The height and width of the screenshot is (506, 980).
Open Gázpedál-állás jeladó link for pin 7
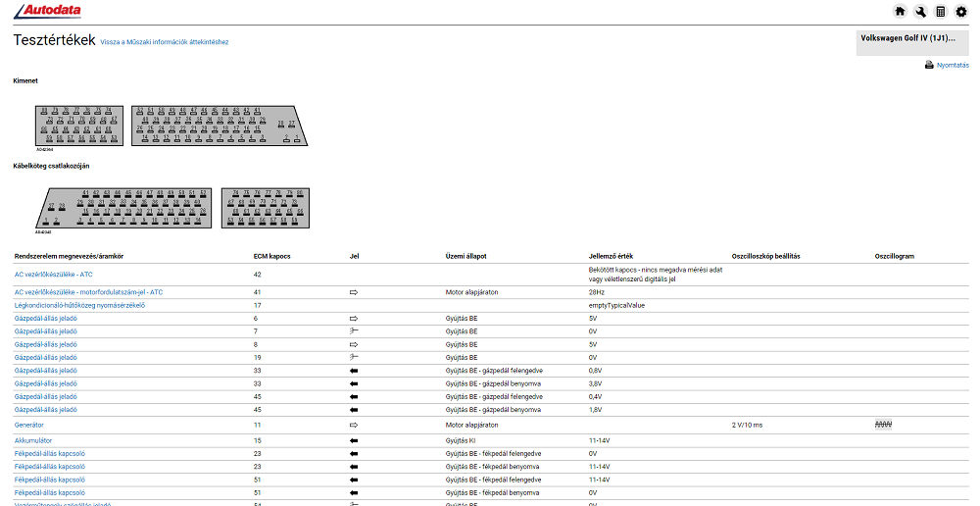coord(46,331)
